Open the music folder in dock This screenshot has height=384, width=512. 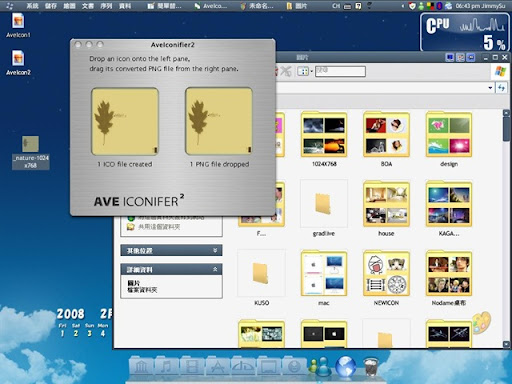coord(167,367)
